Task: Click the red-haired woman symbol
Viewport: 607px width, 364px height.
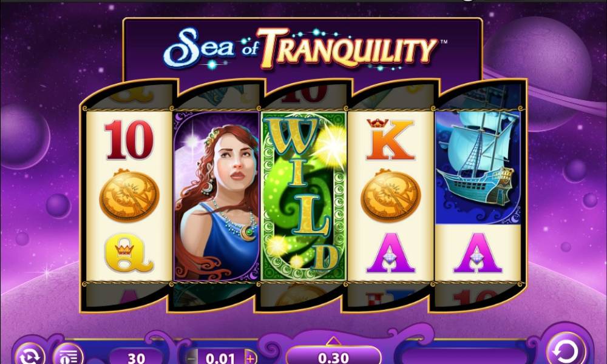Action: pyautogui.click(x=217, y=196)
